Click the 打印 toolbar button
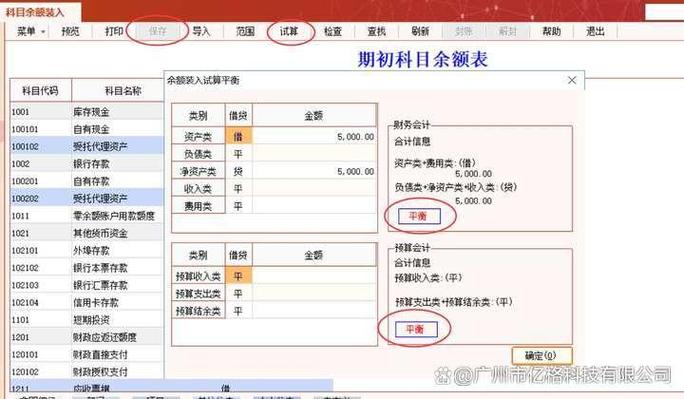This screenshot has width=684, height=399. point(114,31)
